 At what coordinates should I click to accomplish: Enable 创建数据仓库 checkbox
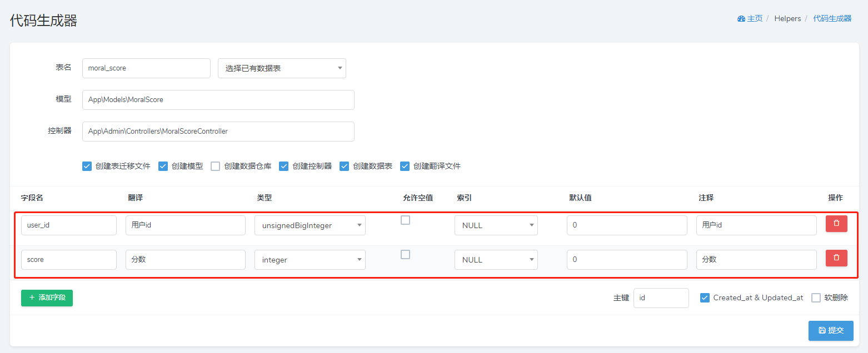216,166
